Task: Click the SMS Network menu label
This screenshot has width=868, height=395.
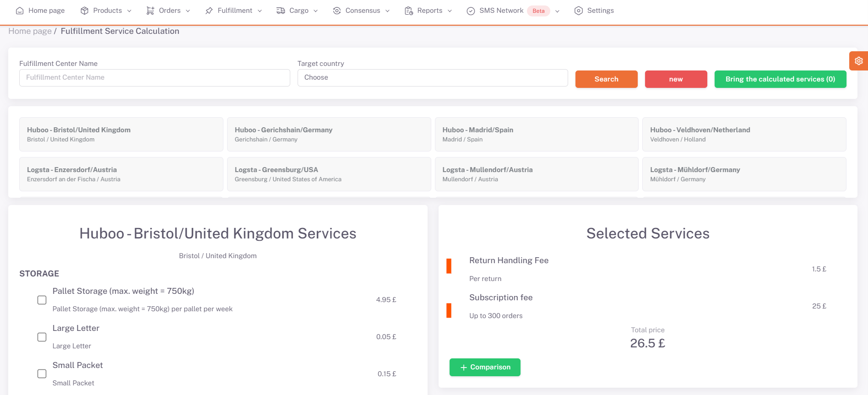Action: click(x=501, y=11)
